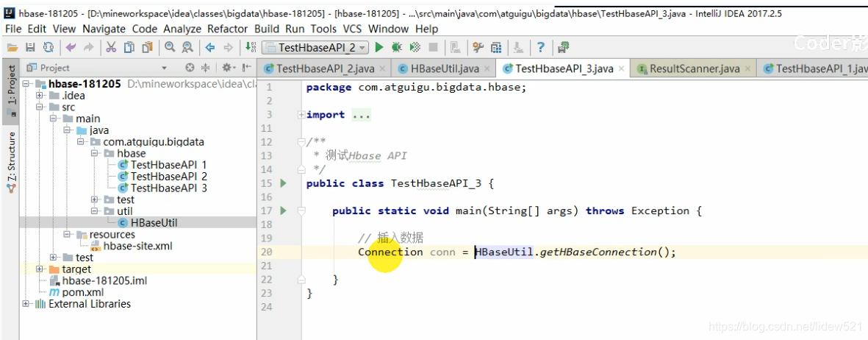Click the Paste clipboard icon

coord(147,48)
